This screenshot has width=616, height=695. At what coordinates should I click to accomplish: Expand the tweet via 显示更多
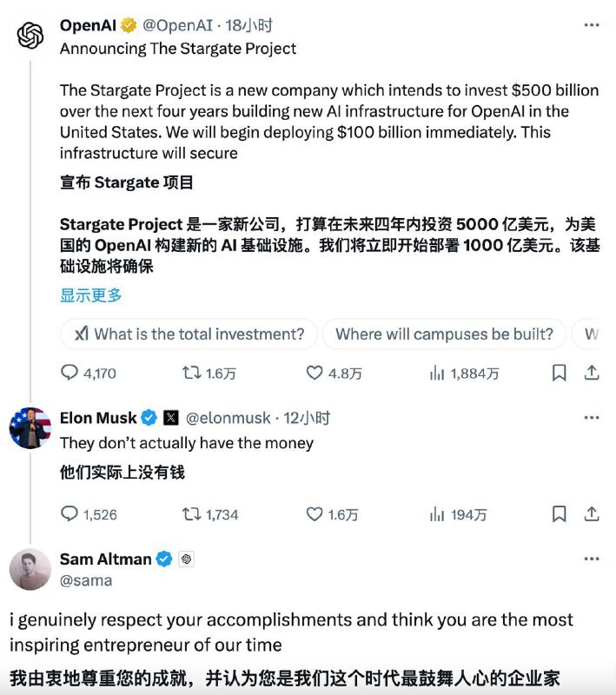tap(89, 295)
